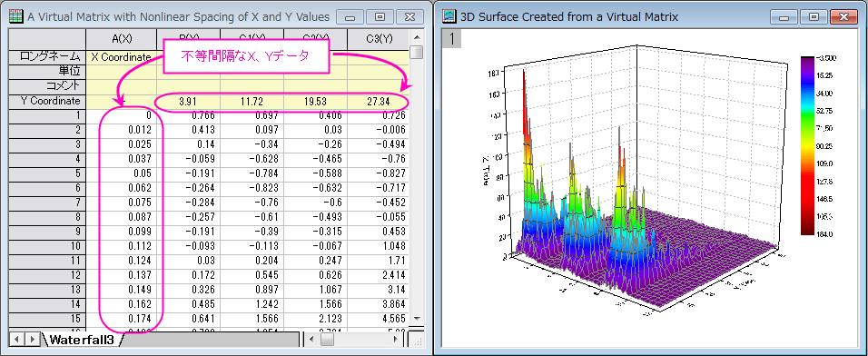
Task: Select cell value -0.006
Action: pos(378,130)
